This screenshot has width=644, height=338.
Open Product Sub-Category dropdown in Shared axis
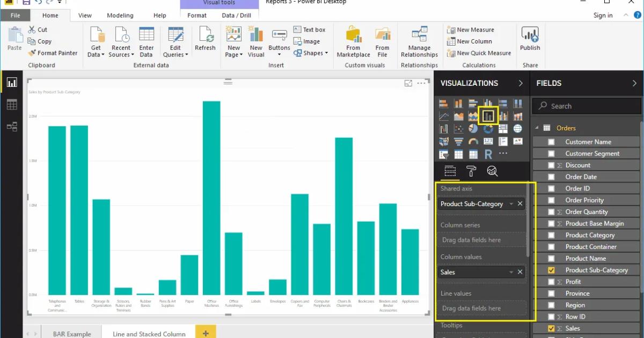click(x=511, y=204)
